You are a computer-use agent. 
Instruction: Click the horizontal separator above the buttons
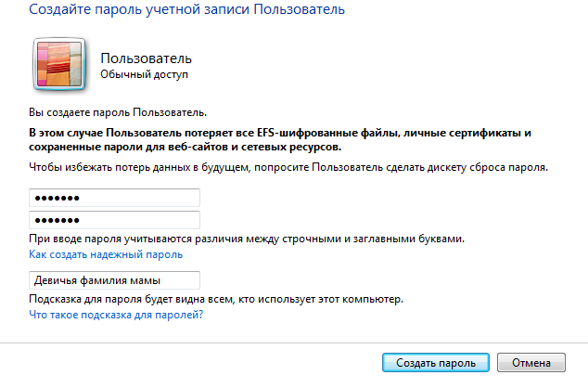[x=294, y=343]
